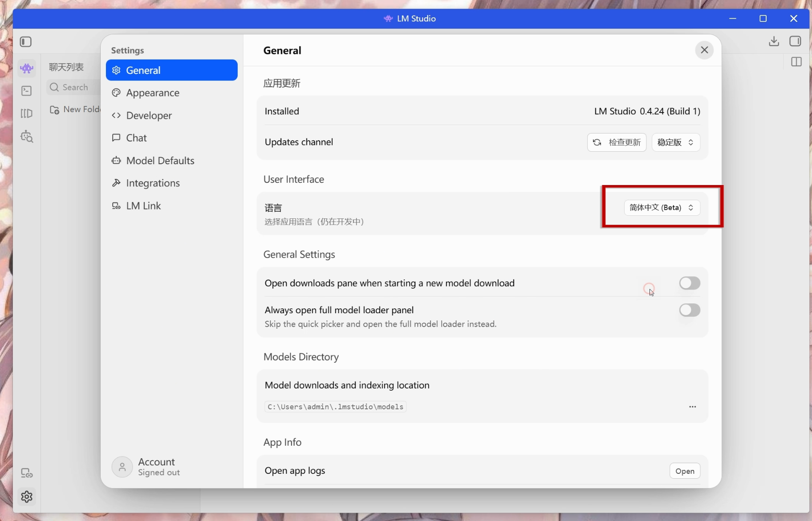Toggle the left sidebar panel icon
The height and width of the screenshot is (521, 812).
26,42
